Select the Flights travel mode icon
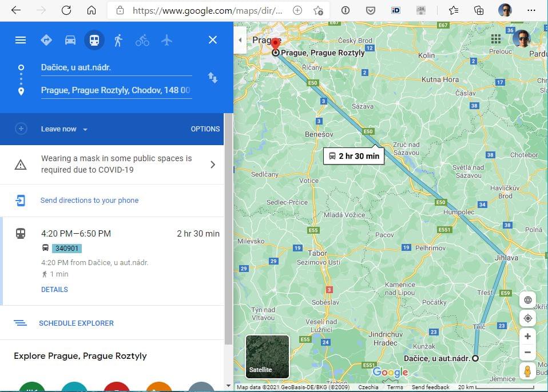 tap(166, 40)
